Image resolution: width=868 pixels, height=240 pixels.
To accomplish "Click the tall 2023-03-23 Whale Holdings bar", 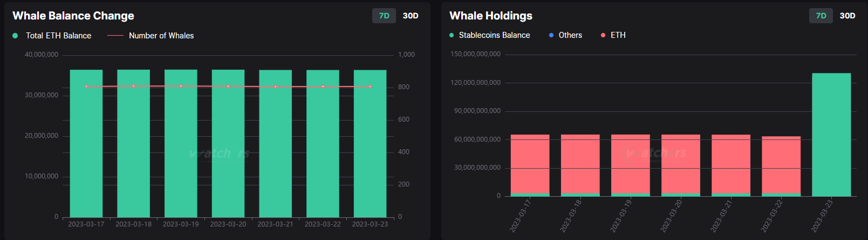I will point(831,135).
